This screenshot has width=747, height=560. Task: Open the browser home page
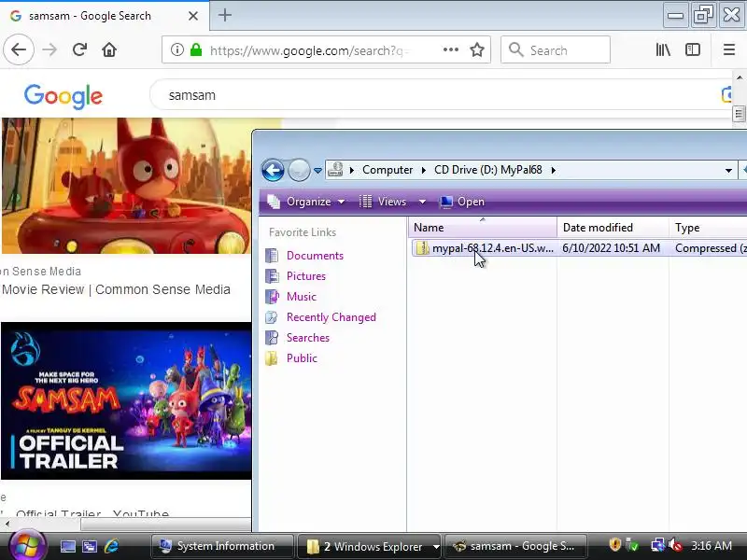point(109,49)
